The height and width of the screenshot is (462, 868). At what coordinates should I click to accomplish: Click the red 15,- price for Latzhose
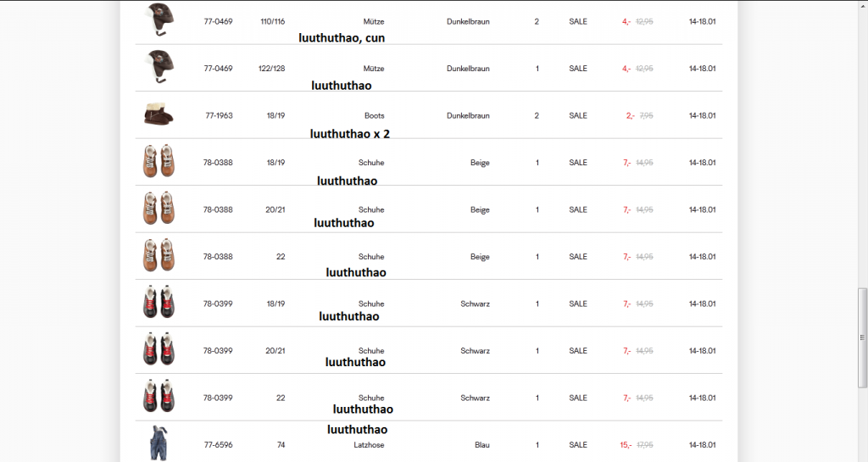pyautogui.click(x=626, y=444)
